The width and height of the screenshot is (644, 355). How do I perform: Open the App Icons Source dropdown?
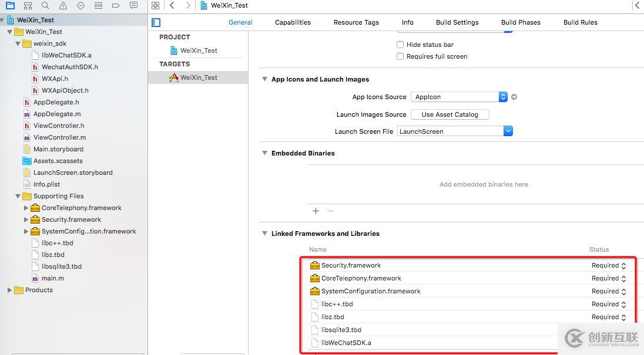point(459,97)
